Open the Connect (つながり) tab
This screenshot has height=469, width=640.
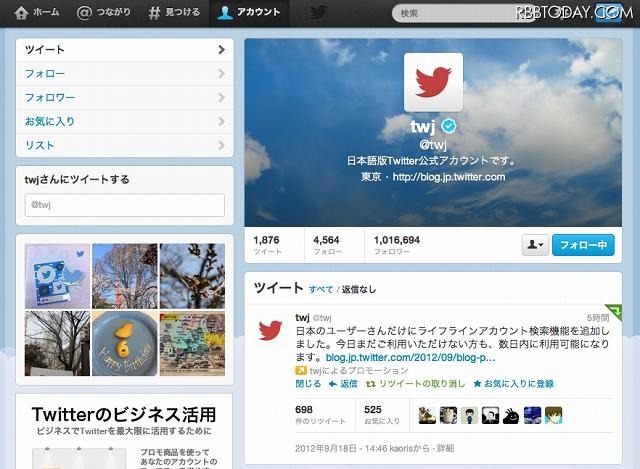(104, 13)
